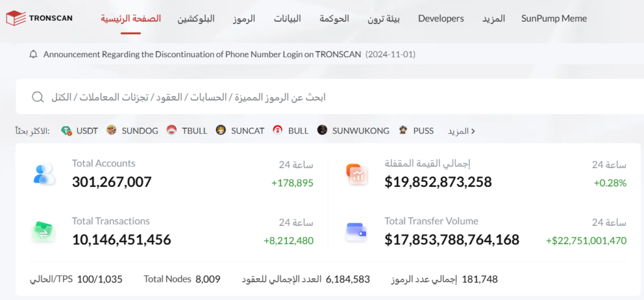This screenshot has width=644, height=300.
Task: Select the SUNWUKONG trending search label
Action: point(360,131)
